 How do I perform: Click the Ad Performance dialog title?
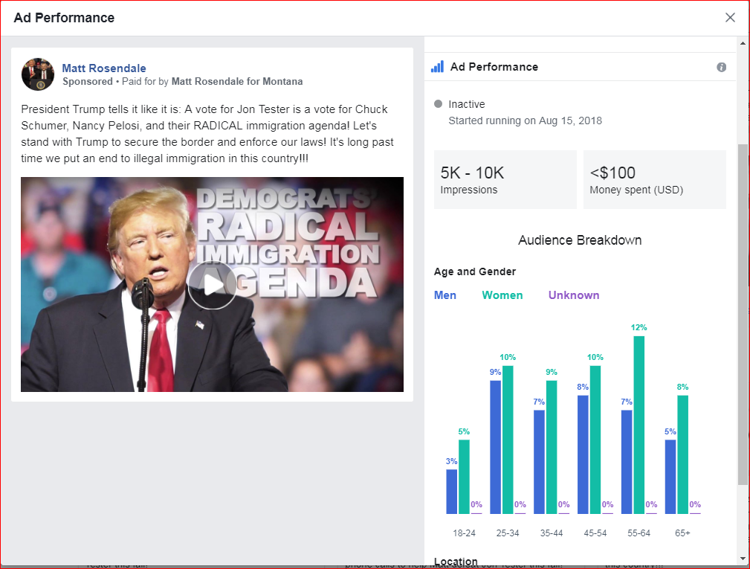click(64, 18)
